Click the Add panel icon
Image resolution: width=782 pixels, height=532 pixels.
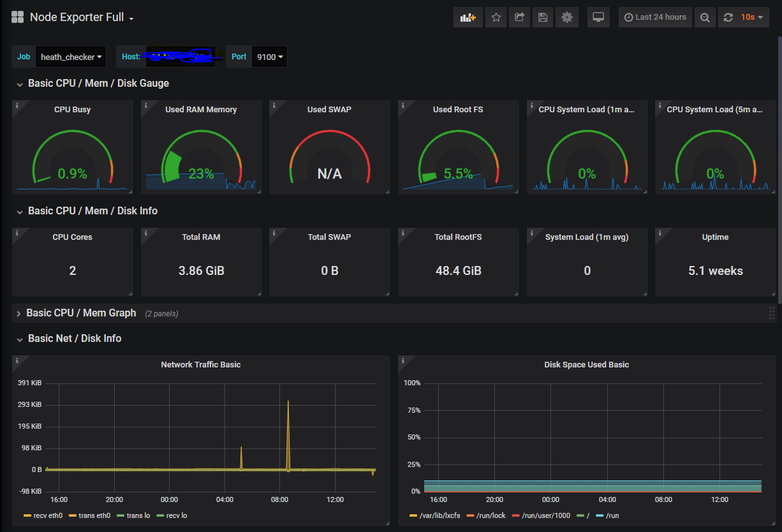point(468,17)
